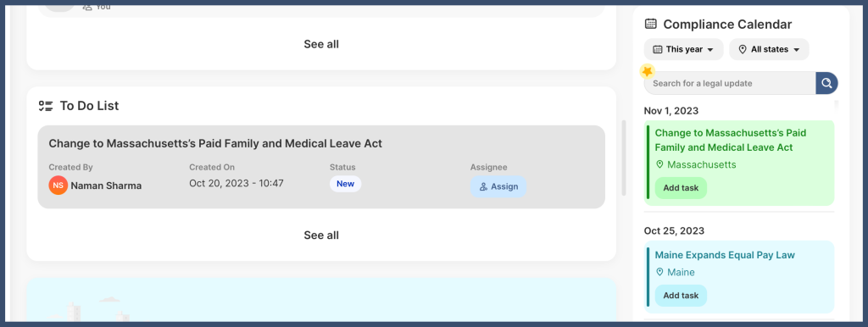The image size is (868, 327).
Task: Open the Maine Expands Equal Pay Law entry
Action: (725, 255)
